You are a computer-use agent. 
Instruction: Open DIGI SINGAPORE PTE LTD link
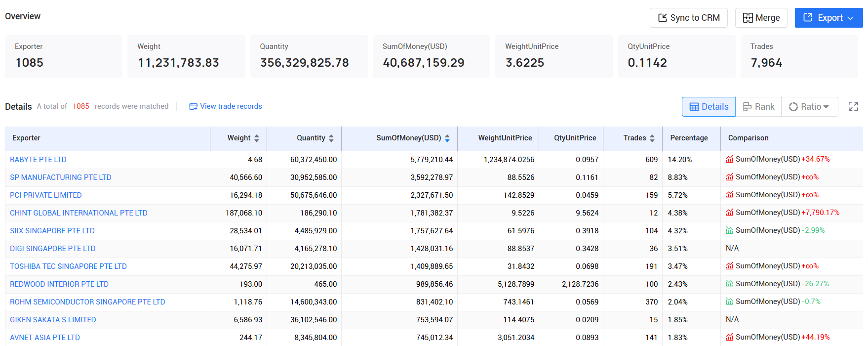[53, 249]
